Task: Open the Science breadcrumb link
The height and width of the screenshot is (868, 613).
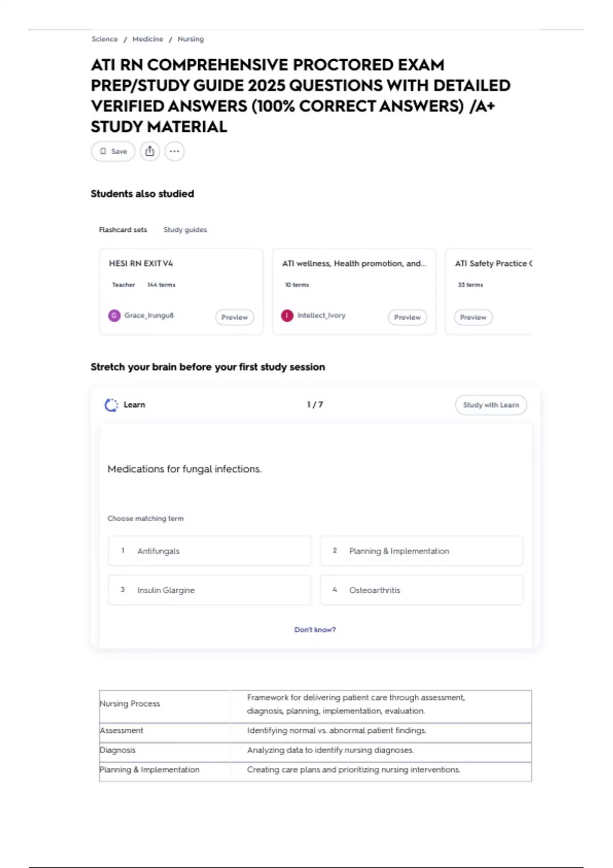Action: 105,39
